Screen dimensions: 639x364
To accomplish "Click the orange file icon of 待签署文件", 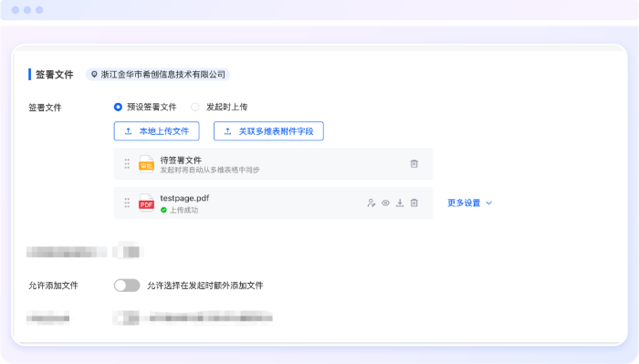I will pyautogui.click(x=146, y=163).
